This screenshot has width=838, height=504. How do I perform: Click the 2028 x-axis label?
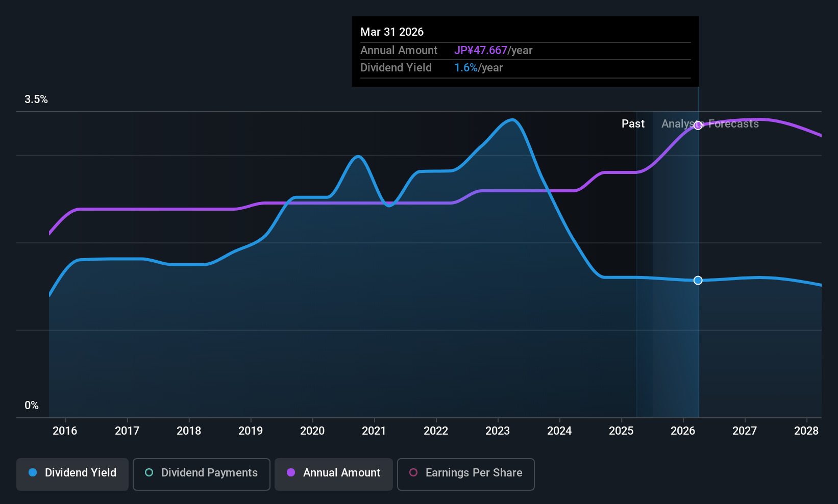[x=806, y=431]
